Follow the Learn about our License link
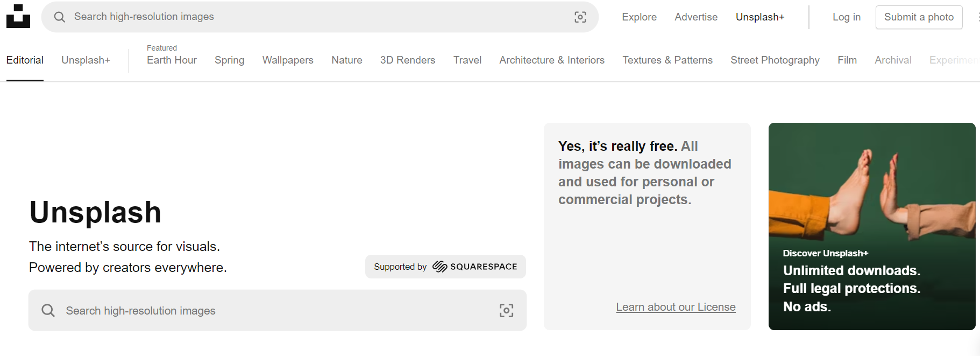The image size is (980, 356). 676,307
